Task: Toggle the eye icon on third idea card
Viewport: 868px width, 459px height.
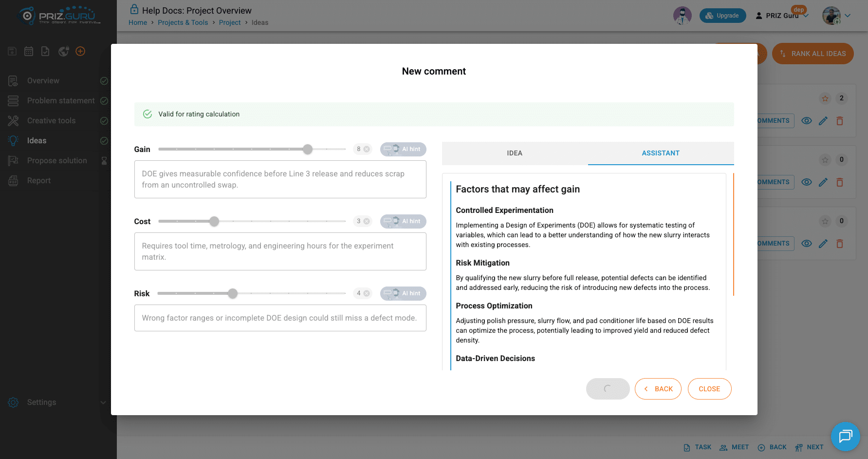Action: point(807,244)
